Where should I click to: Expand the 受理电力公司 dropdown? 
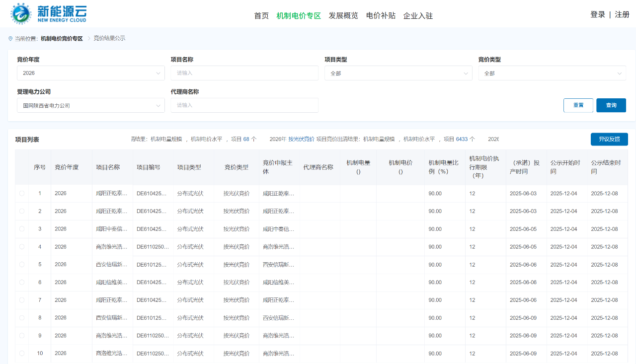click(90, 105)
